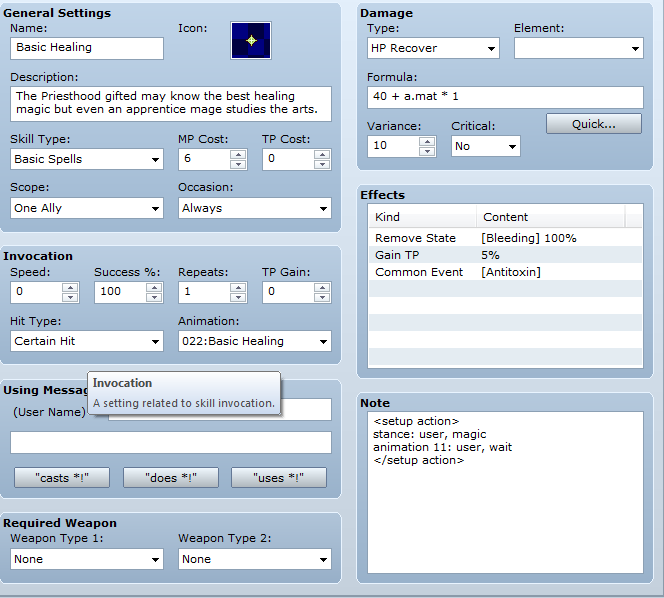Adjust the MP Cost stepper
664x598 pixels.
(238, 159)
